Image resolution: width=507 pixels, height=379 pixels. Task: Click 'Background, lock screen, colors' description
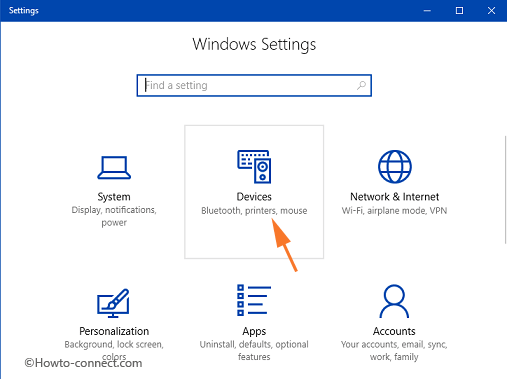[114, 350]
